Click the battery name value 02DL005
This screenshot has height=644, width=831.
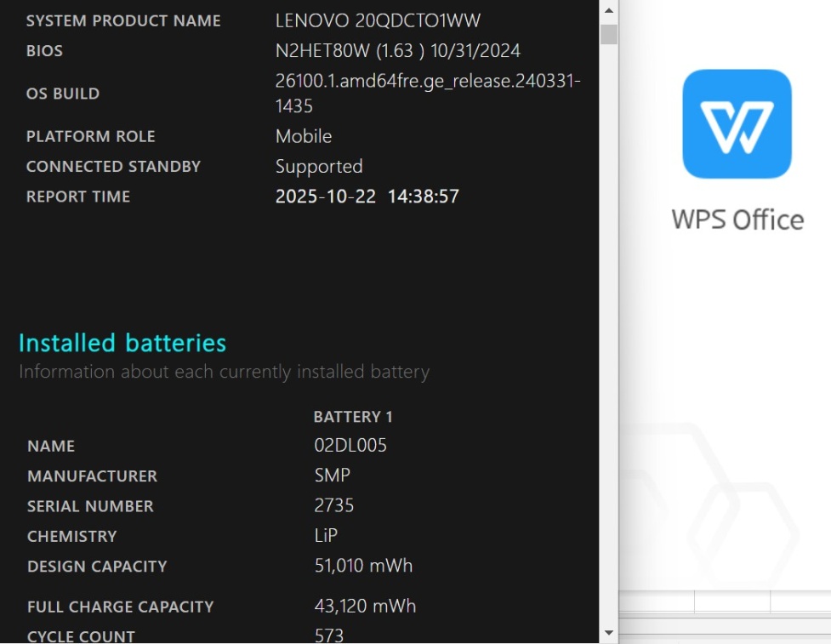[350, 446]
